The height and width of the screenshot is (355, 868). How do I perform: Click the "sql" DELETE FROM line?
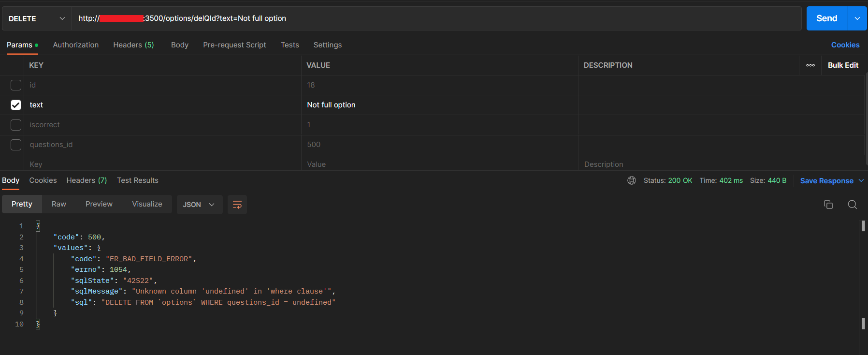pos(203,302)
